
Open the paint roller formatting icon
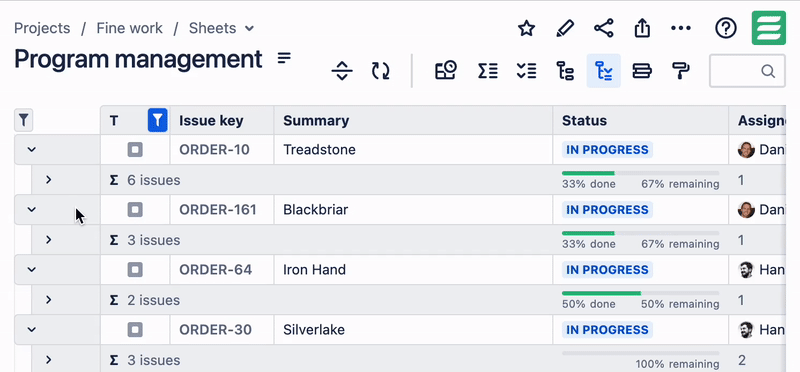point(681,71)
